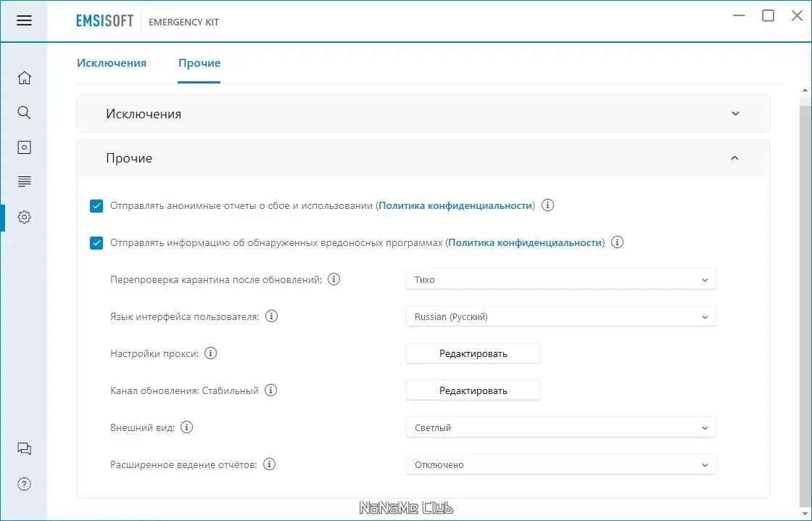Uncheck anonymous crash and usage reports checkbox

[96, 206]
